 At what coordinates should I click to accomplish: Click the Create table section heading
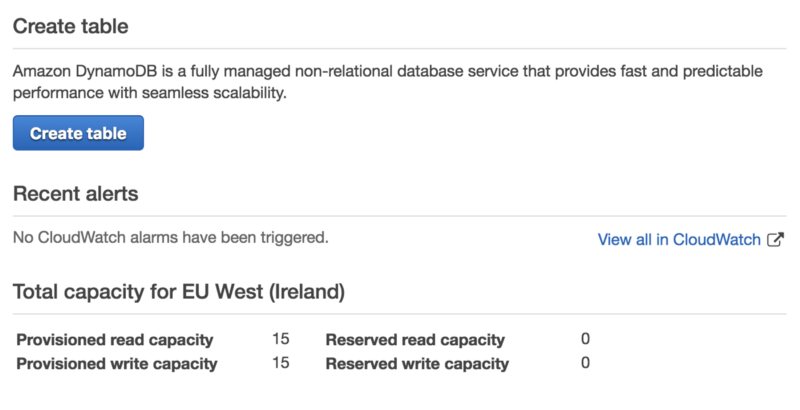click(x=70, y=26)
